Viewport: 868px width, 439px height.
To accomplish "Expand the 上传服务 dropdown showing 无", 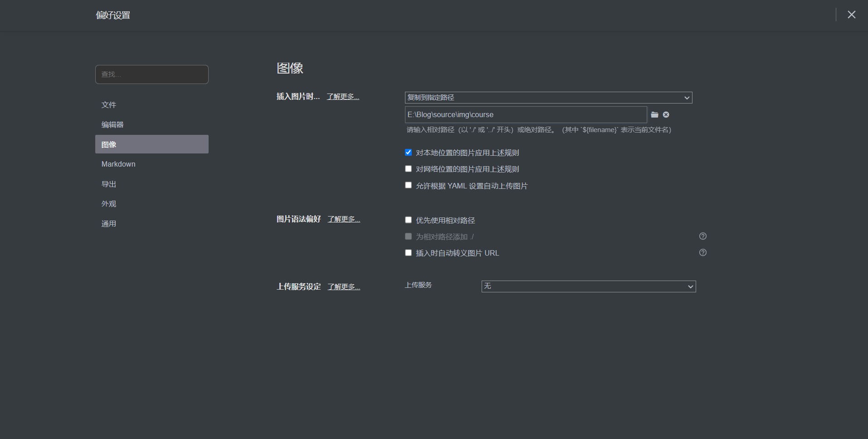I will coord(588,286).
